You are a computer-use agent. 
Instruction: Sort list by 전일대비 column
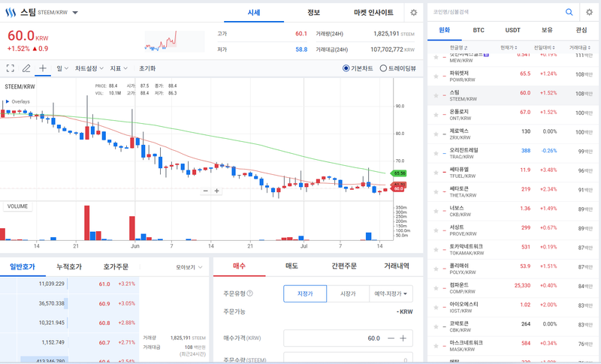point(544,47)
